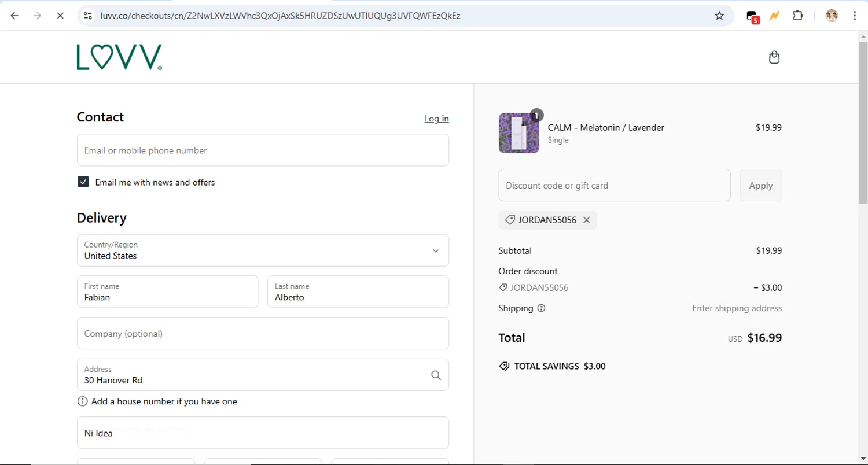Click the CALM product thumbnail

pyautogui.click(x=518, y=133)
